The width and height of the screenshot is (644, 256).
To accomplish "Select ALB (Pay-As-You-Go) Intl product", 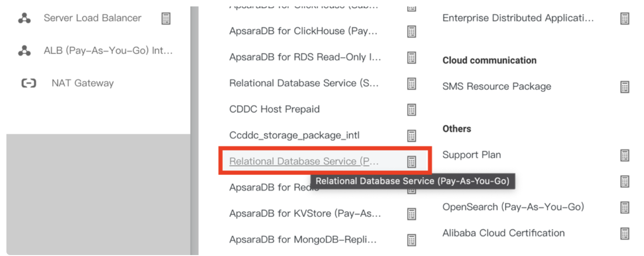I will [x=108, y=51].
